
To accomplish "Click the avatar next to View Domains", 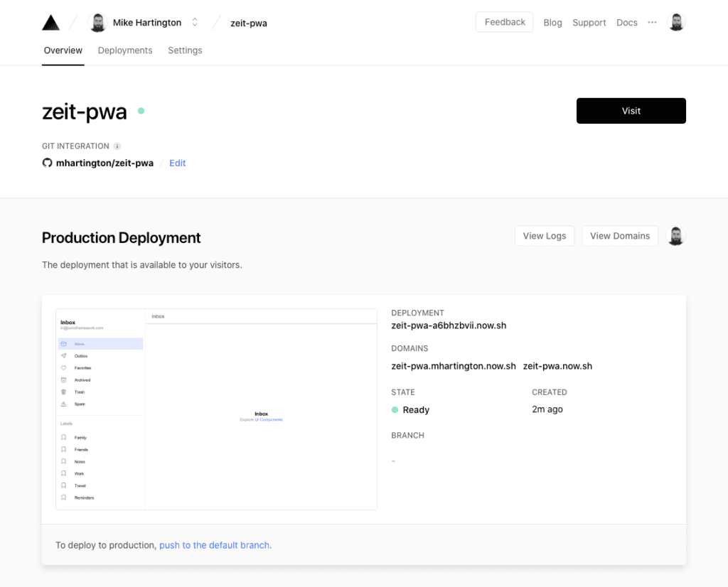I will click(676, 235).
